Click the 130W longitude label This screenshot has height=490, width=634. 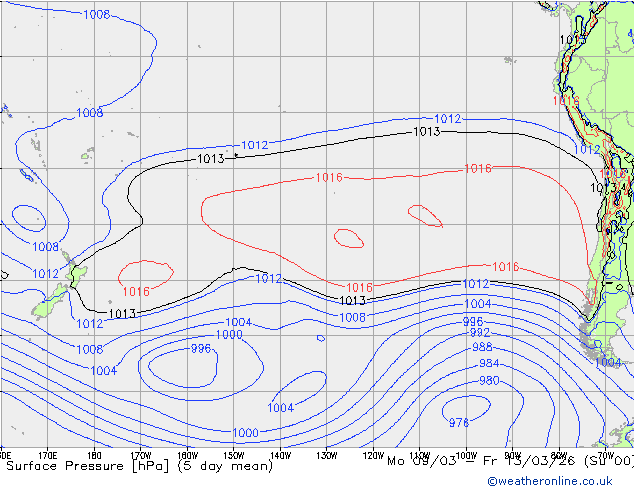(327, 456)
